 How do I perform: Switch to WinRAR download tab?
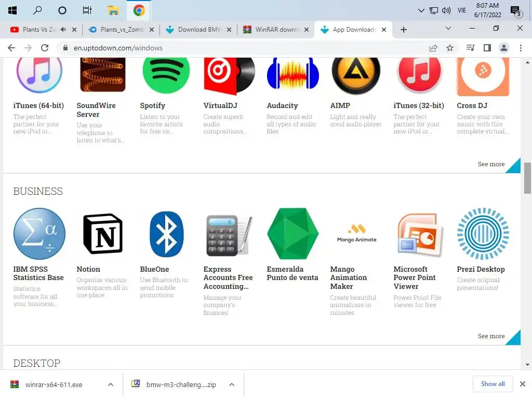(272, 30)
